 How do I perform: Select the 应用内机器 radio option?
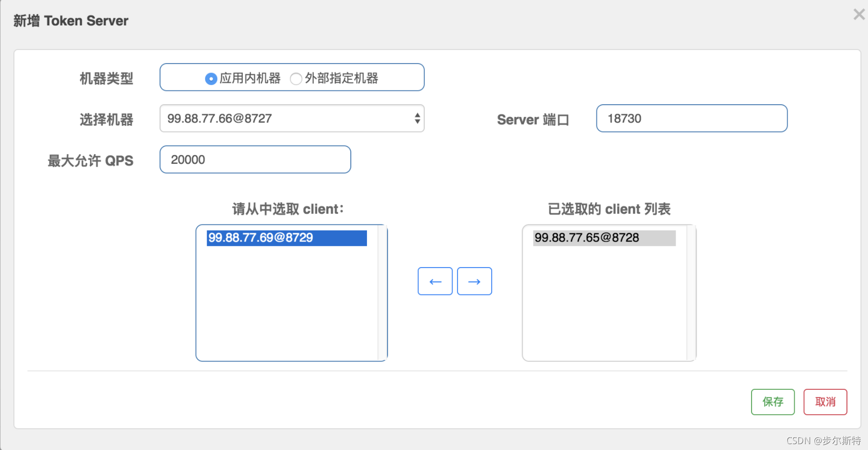211,79
